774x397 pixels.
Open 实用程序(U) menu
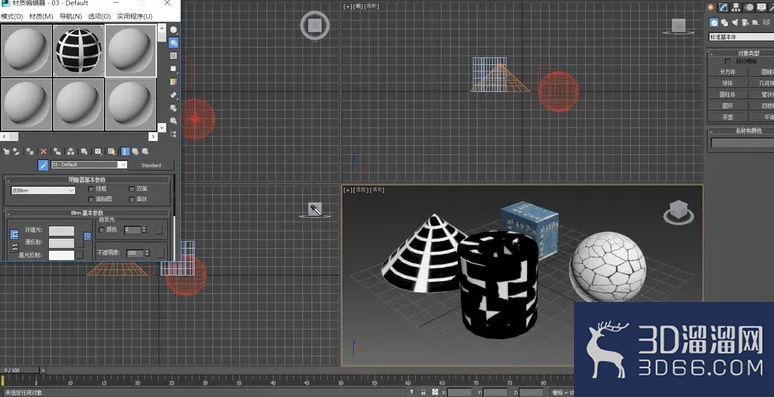pyautogui.click(x=134, y=16)
